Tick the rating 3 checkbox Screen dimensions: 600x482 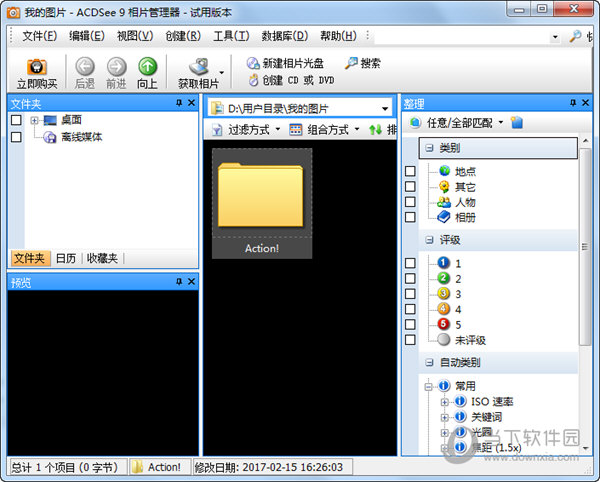tap(410, 293)
